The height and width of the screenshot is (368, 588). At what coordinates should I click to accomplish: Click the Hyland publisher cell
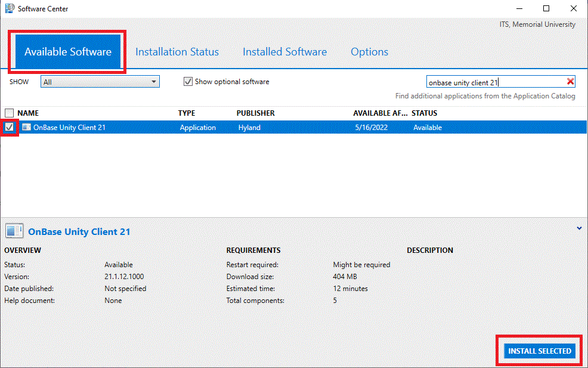[x=249, y=128]
